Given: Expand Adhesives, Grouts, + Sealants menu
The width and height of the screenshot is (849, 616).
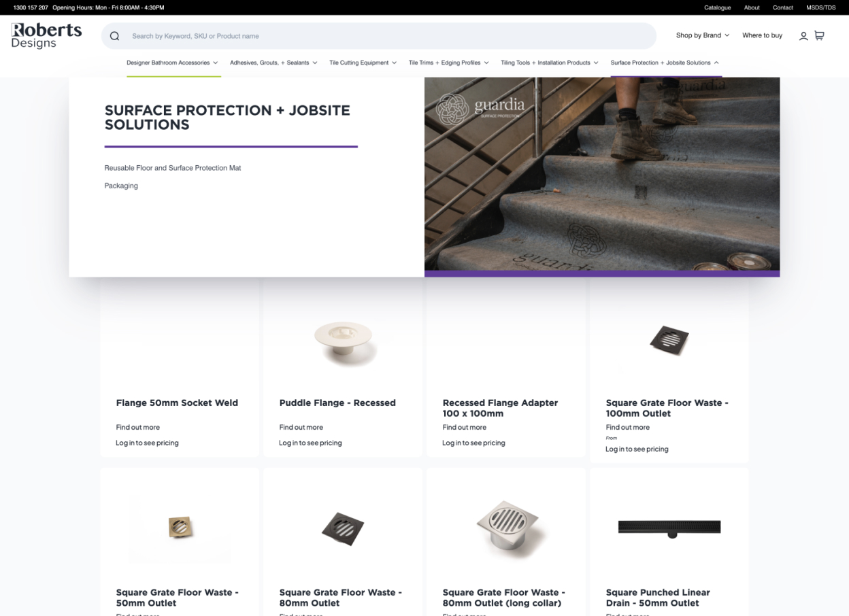Looking at the screenshot, I should (273, 63).
